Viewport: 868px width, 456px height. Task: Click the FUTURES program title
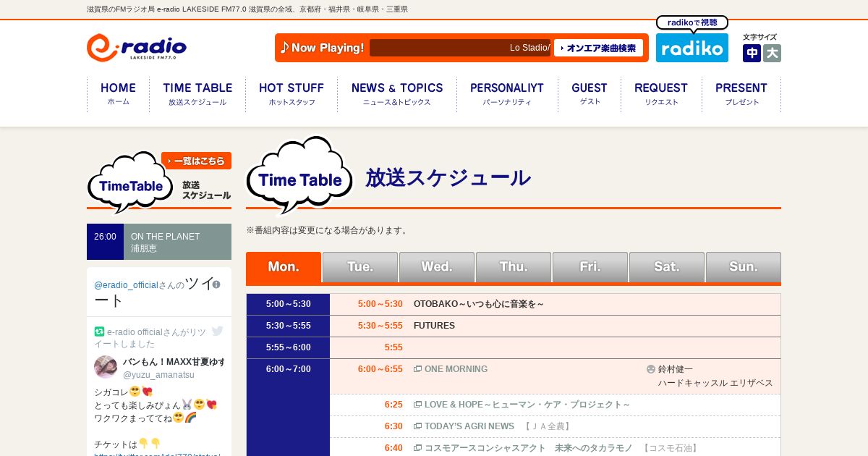point(434,326)
